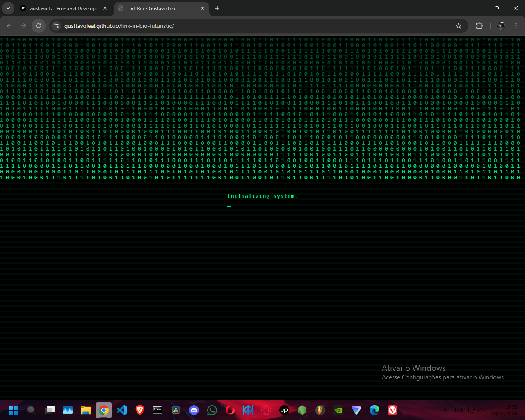
Task: Open the Chrome profile avatar
Action: (x=501, y=26)
